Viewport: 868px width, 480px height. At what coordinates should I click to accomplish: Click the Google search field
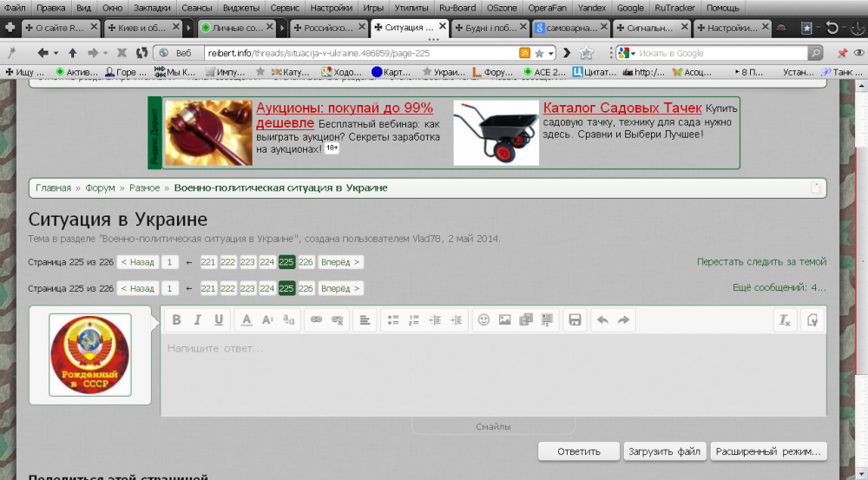pos(721,53)
